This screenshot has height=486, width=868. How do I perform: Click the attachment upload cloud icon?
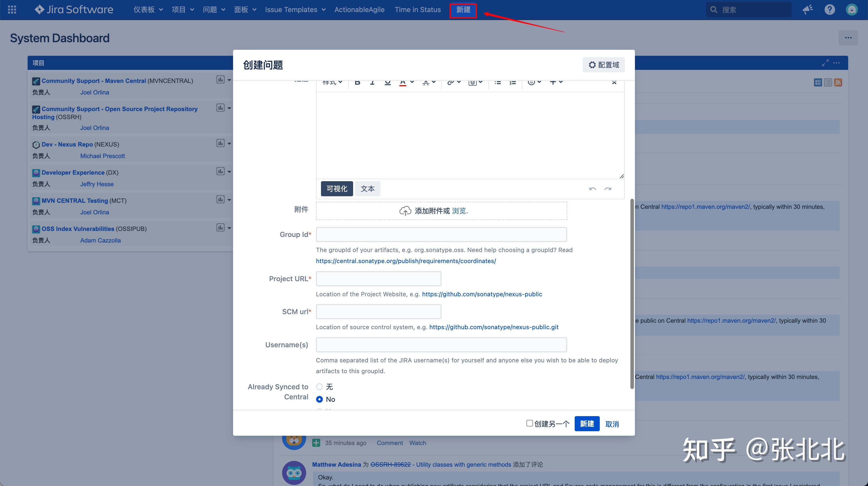point(405,211)
